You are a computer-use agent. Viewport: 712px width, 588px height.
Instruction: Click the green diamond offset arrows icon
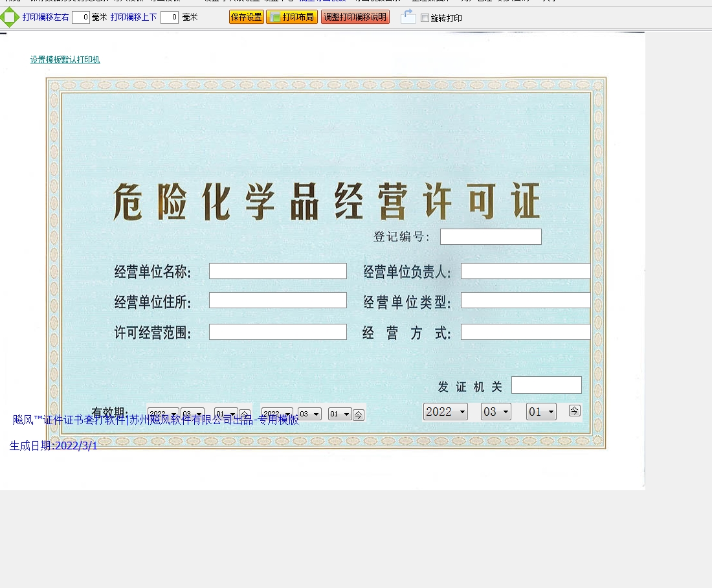pos(10,17)
